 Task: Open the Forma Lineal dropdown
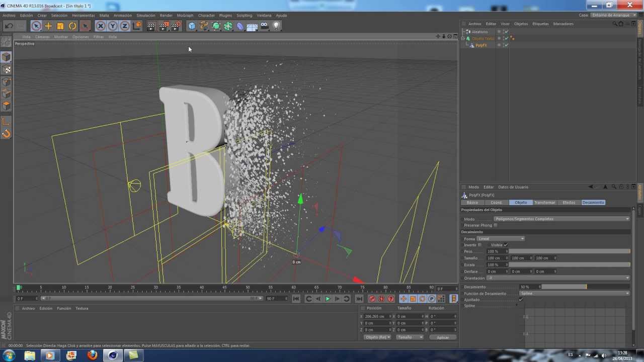tap(501, 239)
